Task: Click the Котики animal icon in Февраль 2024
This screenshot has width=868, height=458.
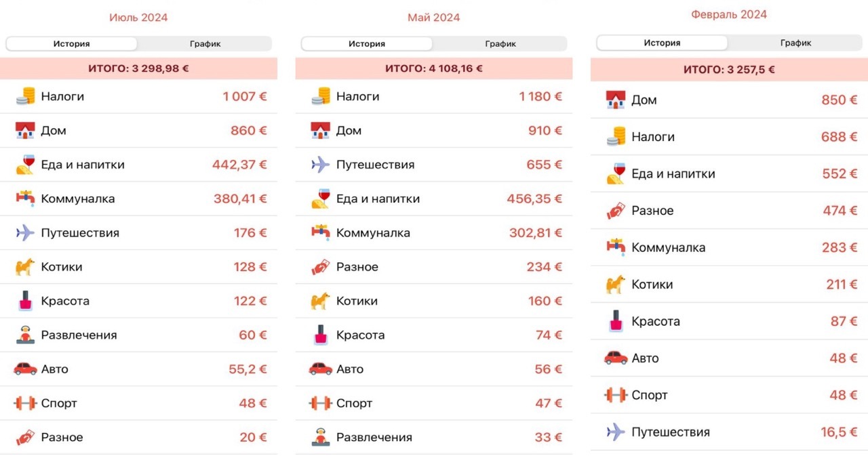Action: tap(616, 285)
